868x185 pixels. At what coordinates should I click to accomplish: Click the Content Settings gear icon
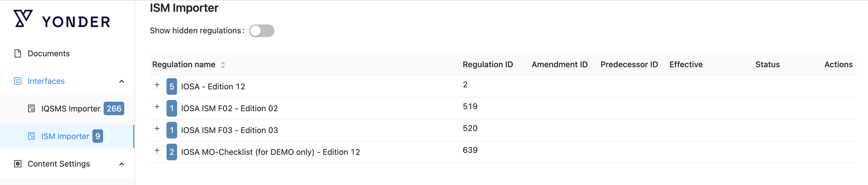(x=18, y=164)
